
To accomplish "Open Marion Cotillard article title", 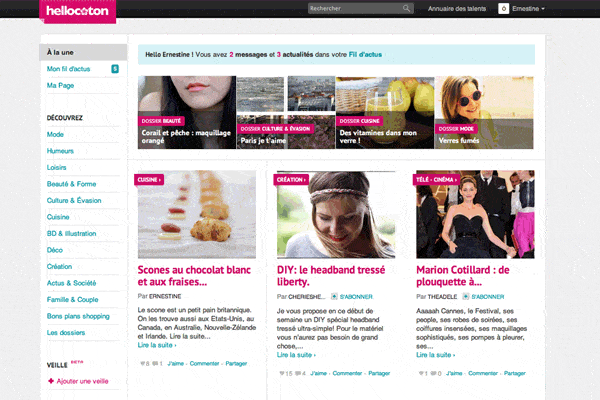I will coord(463,276).
